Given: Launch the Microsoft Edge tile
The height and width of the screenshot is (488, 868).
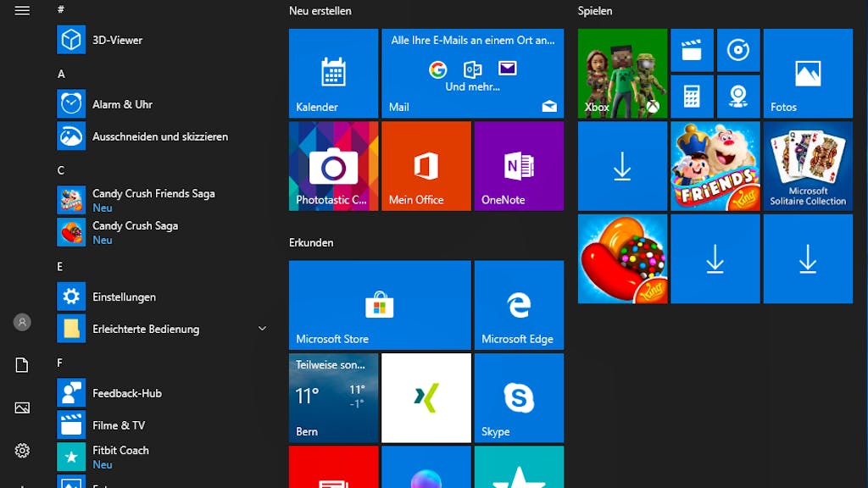Looking at the screenshot, I should pos(520,305).
